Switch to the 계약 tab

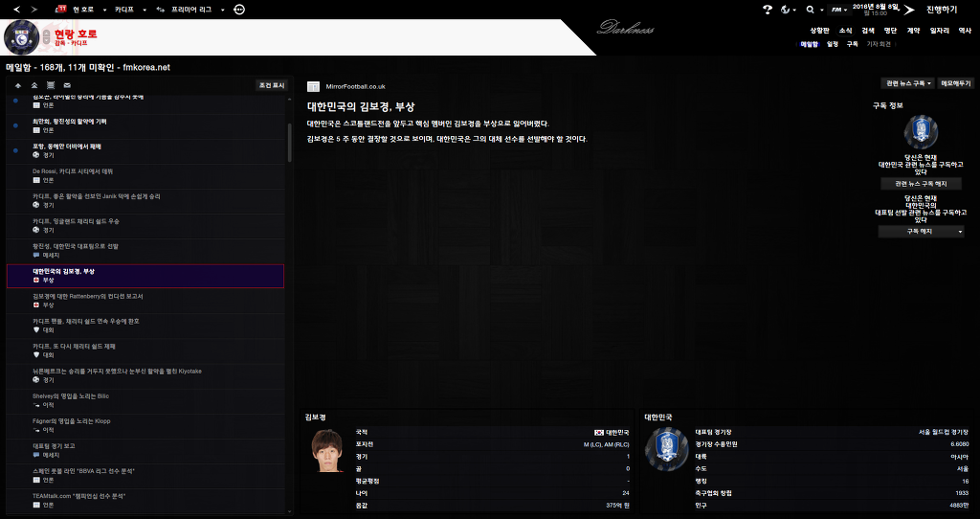click(913, 30)
